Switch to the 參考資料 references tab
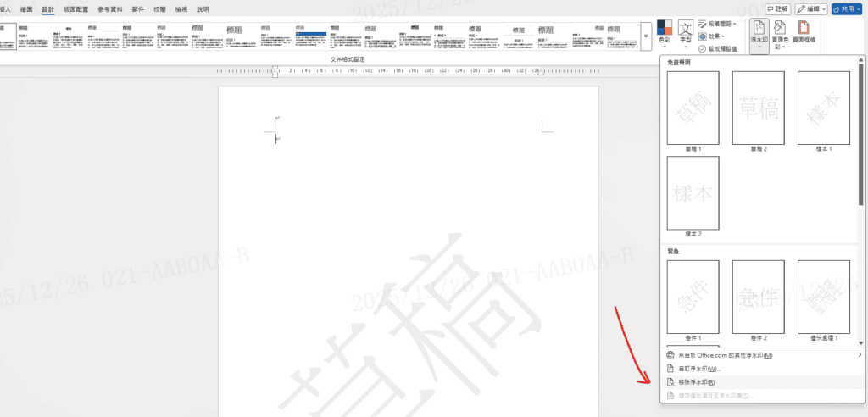This screenshot has width=868, height=417. tap(111, 9)
